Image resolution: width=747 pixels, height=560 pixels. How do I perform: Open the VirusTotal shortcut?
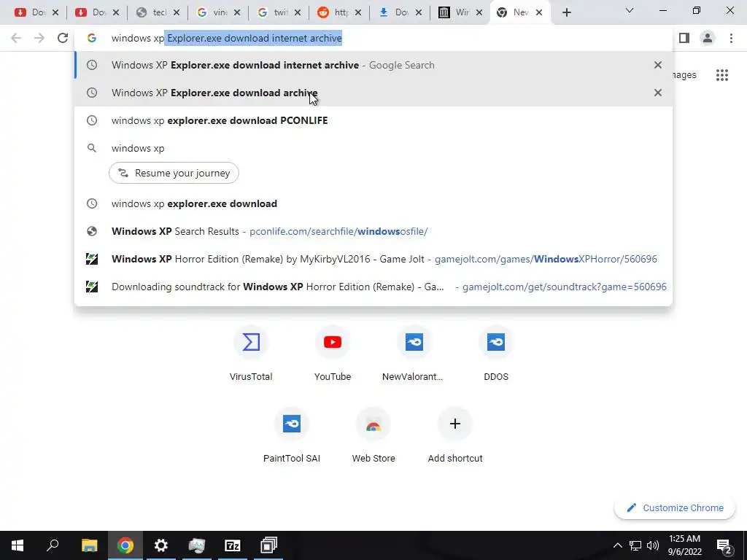pyautogui.click(x=251, y=353)
